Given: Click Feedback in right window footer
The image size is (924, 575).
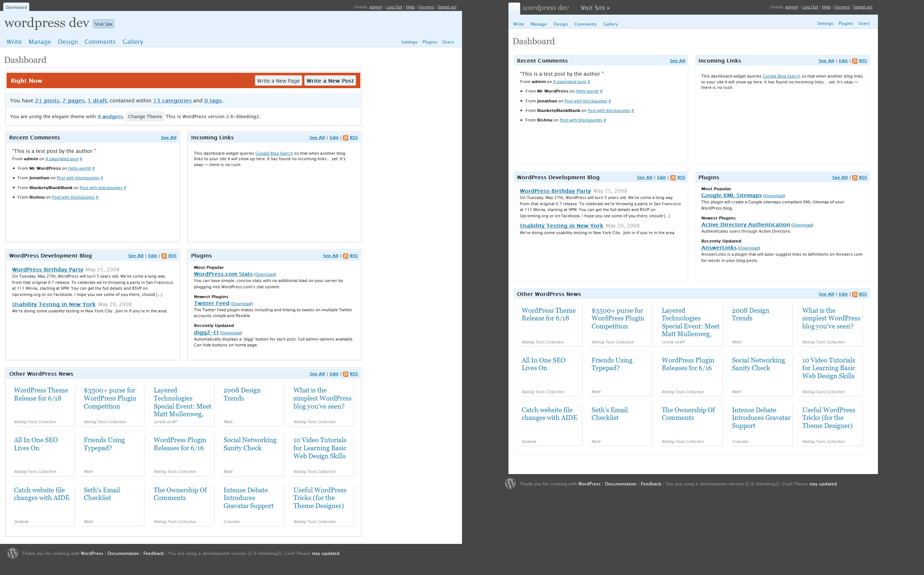Looking at the screenshot, I should click(x=651, y=484).
